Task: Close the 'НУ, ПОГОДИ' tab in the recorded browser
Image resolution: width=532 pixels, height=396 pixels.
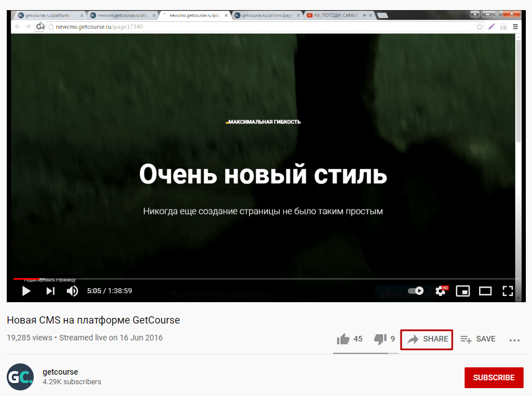Action: (x=371, y=15)
